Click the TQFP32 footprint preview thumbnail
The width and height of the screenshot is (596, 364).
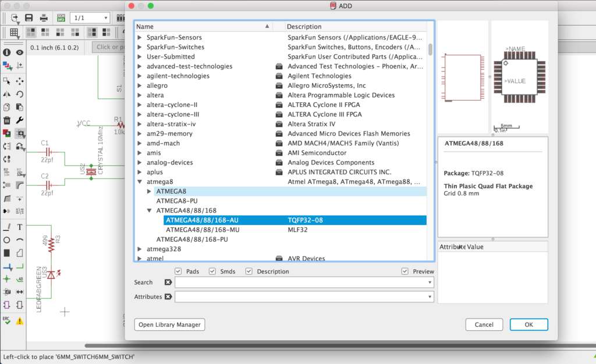click(x=519, y=76)
